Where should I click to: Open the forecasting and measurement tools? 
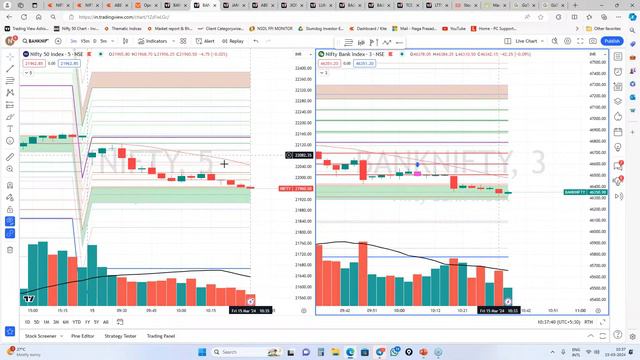(10, 105)
